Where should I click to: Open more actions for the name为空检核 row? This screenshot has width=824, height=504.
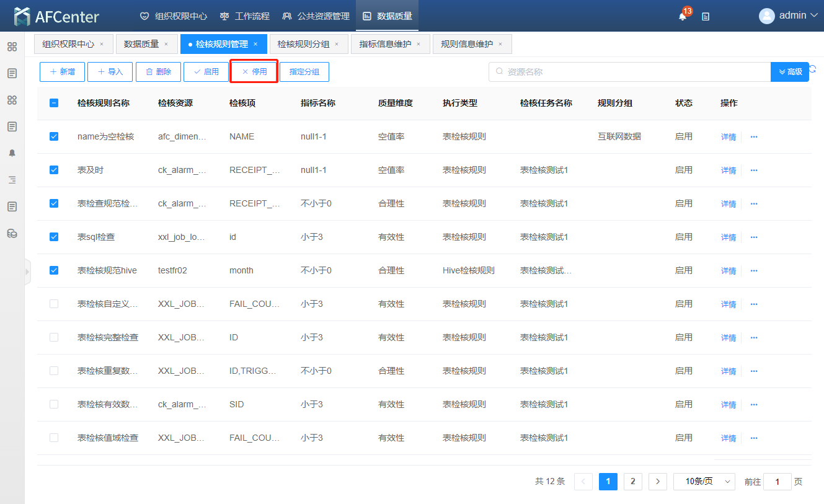point(754,136)
